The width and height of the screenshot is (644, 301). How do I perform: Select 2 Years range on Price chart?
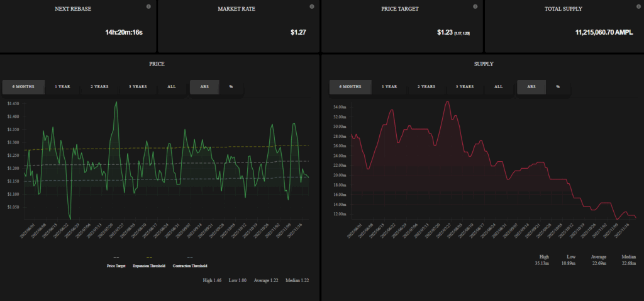pos(100,86)
